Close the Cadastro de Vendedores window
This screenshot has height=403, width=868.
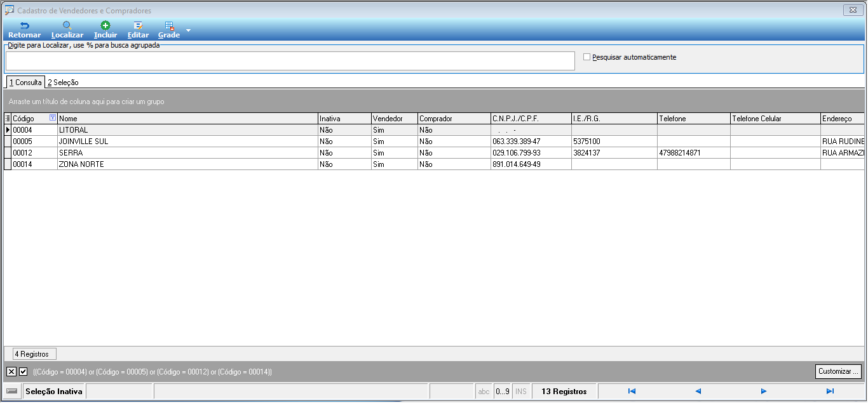[x=851, y=10]
